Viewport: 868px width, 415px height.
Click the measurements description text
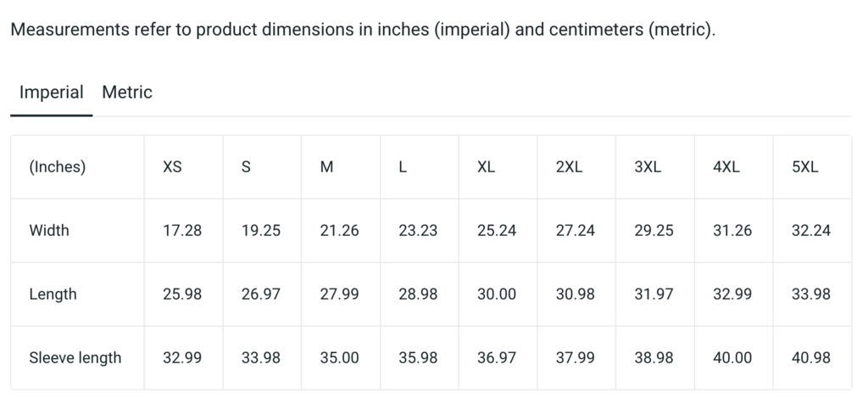click(362, 31)
